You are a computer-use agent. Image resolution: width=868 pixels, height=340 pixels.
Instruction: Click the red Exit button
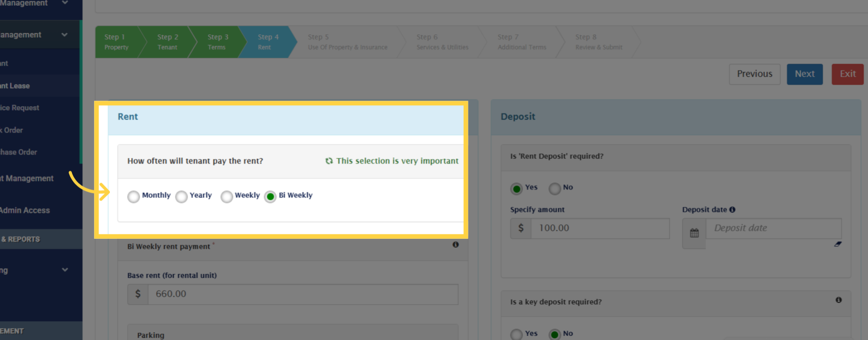[x=848, y=74]
